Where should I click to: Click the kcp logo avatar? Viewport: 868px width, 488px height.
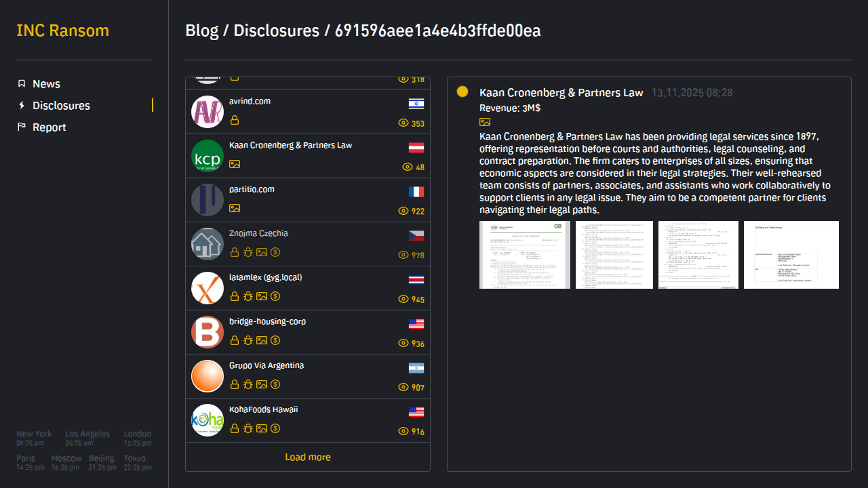[208, 156]
